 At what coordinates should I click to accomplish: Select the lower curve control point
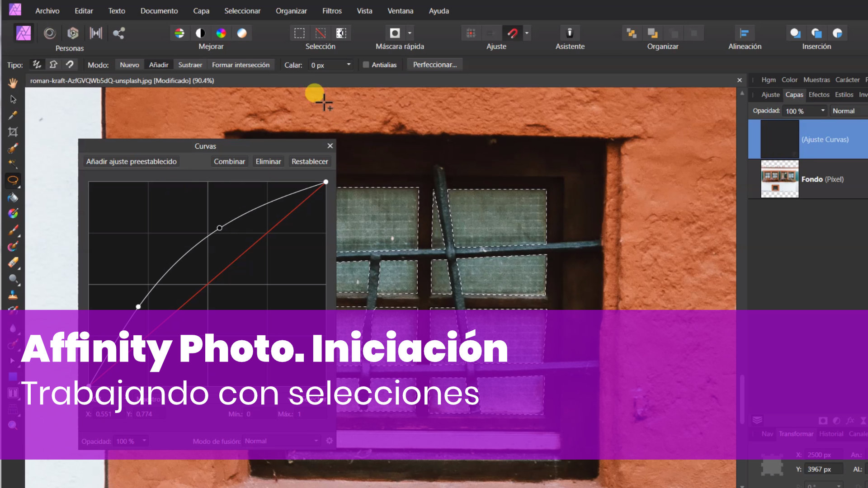[138, 306]
